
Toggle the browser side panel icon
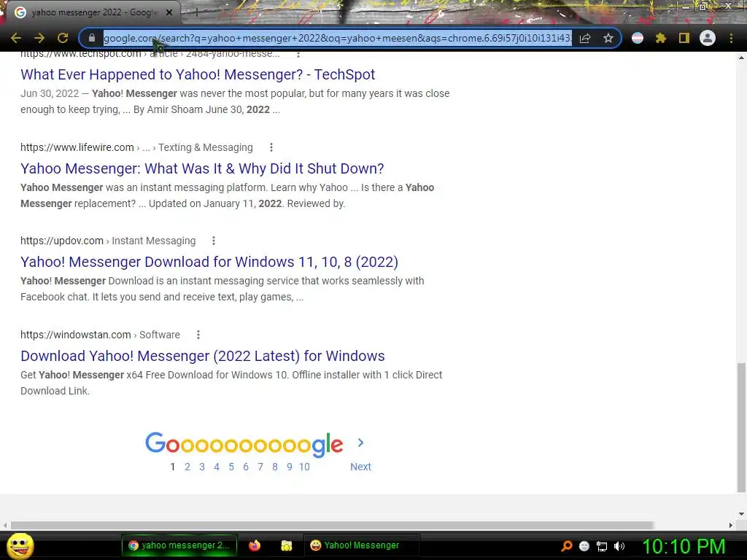click(x=684, y=38)
